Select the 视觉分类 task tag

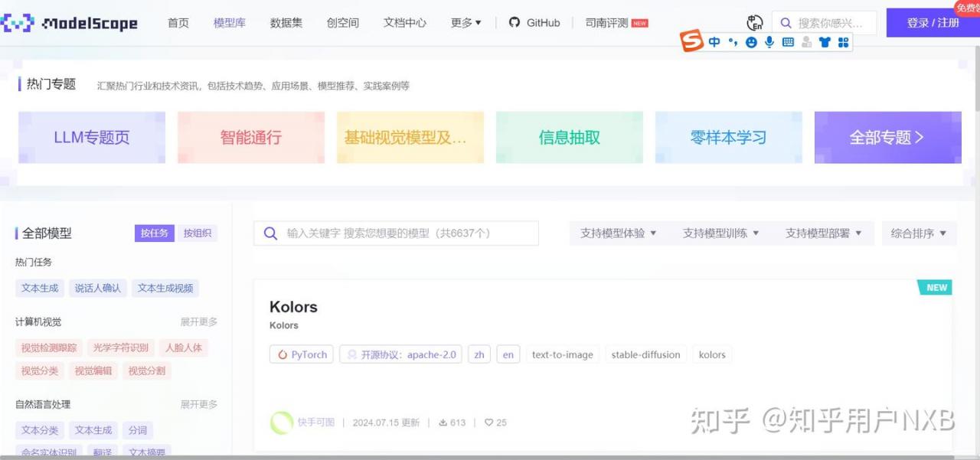(40, 371)
